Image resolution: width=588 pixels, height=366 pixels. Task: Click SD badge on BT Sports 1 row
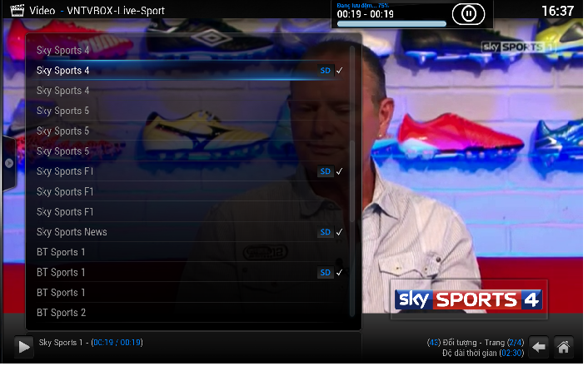327,274
